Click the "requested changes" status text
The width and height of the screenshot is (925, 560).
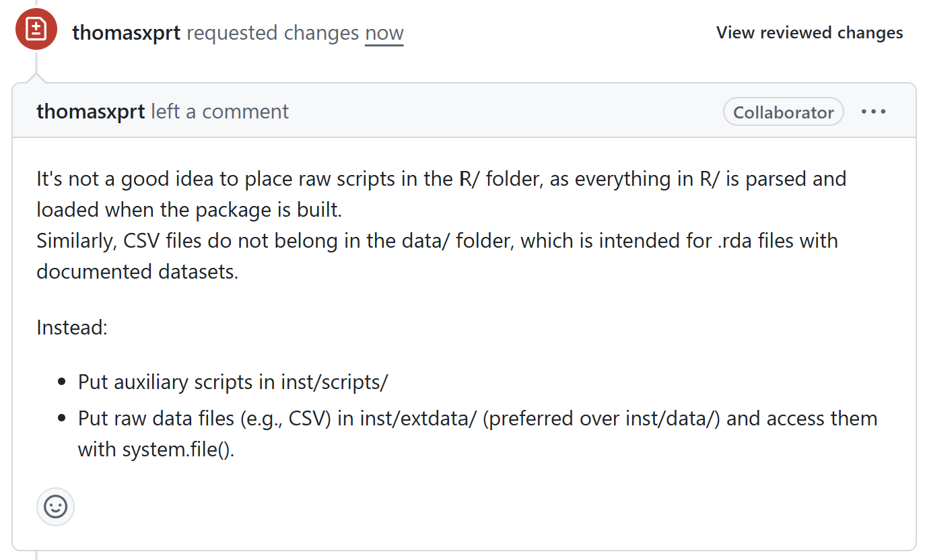(272, 32)
